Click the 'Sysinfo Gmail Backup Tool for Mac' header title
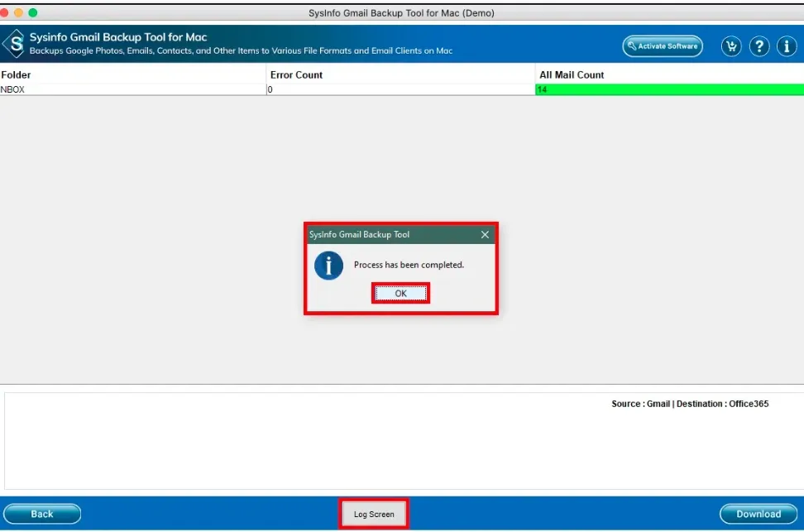This screenshot has width=804, height=532. (x=118, y=37)
